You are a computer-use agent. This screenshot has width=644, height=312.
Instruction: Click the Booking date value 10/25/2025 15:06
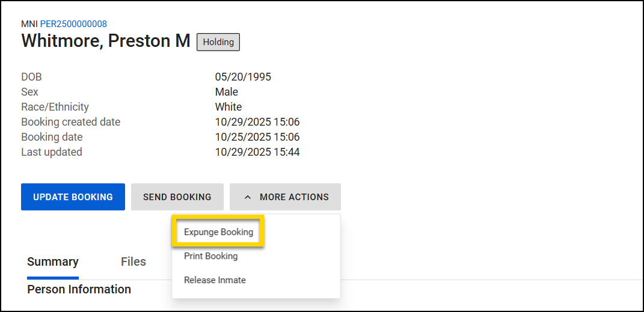[257, 137]
